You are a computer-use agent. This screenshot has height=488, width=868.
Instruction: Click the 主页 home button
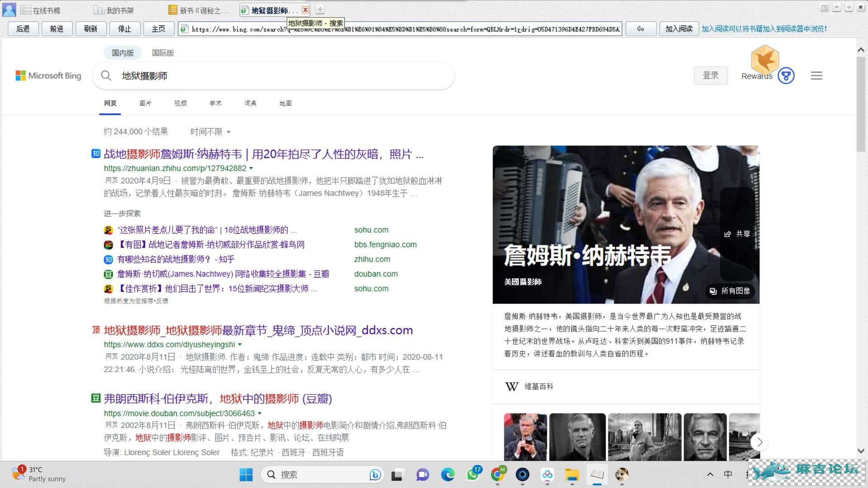pyautogui.click(x=158, y=28)
